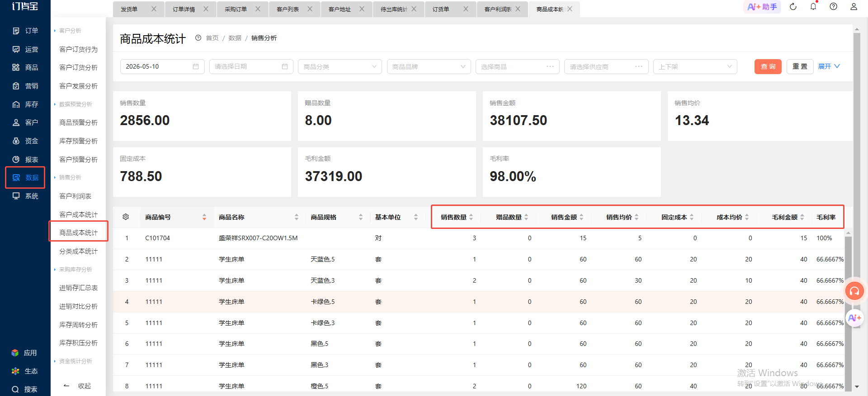Open the 库存 sidebar section

tap(25, 104)
